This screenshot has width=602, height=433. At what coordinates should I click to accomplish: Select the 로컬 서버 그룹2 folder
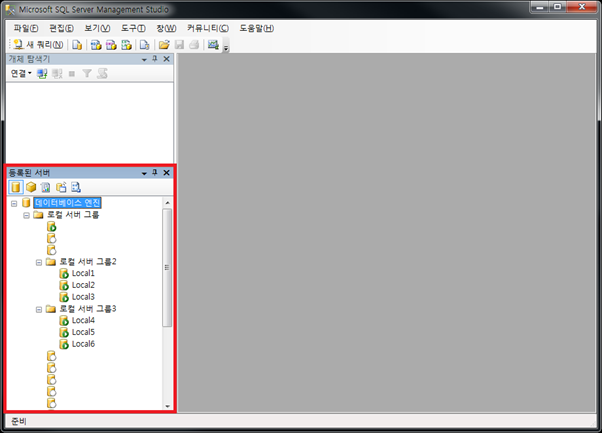click(x=88, y=262)
